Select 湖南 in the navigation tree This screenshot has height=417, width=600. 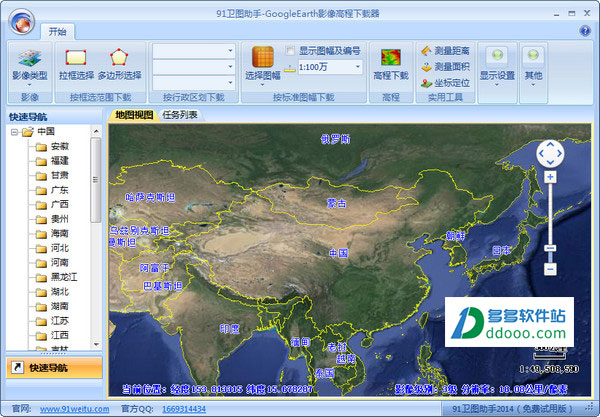[60, 306]
